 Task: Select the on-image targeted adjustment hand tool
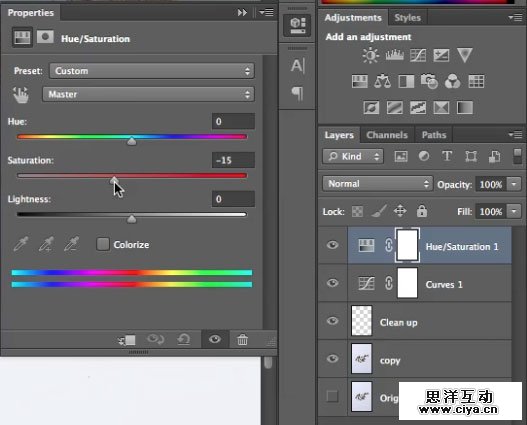tap(21, 95)
